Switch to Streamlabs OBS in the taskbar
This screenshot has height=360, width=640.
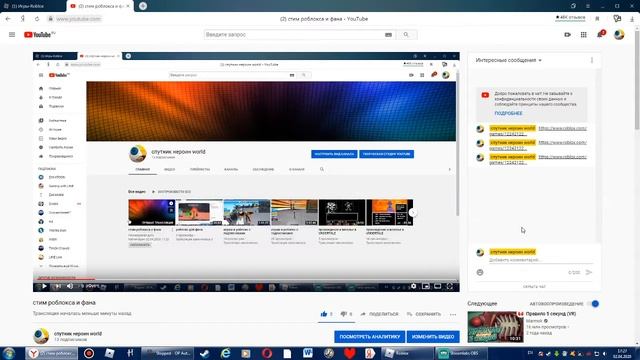[x=460, y=353]
